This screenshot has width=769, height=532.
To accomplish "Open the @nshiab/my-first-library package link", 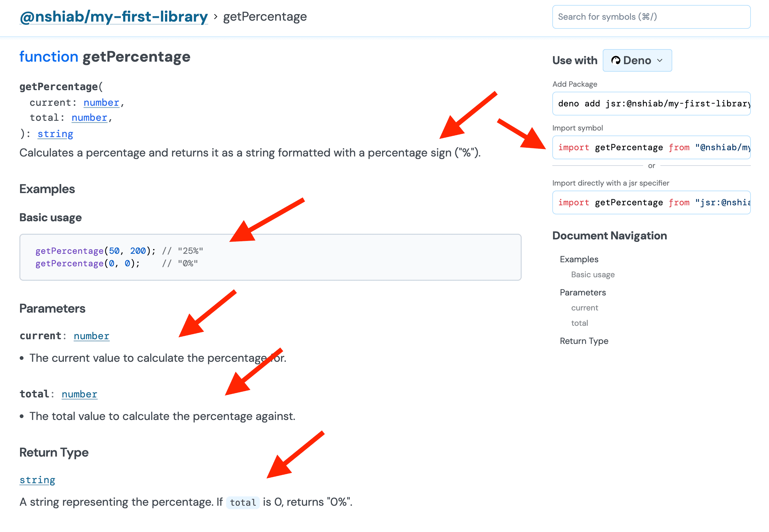I will click(113, 17).
